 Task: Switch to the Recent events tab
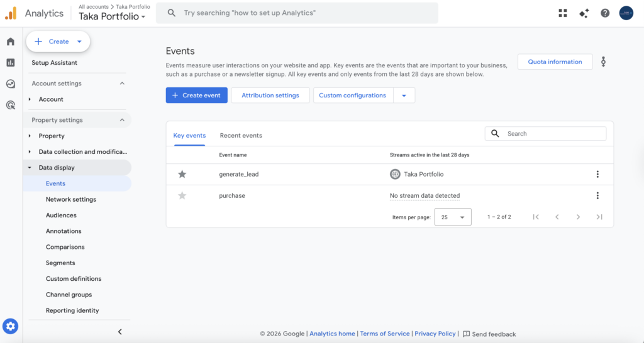[241, 136]
